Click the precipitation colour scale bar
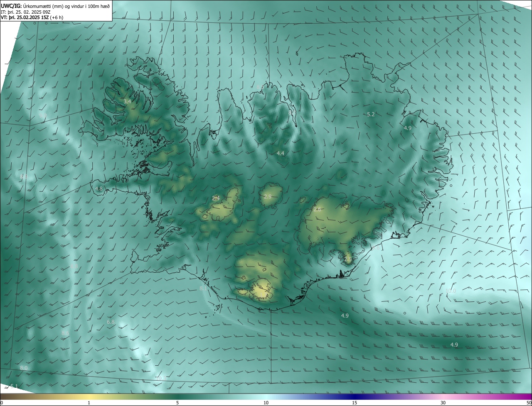Image resolution: width=532 pixels, height=406 pixels. [266, 396]
